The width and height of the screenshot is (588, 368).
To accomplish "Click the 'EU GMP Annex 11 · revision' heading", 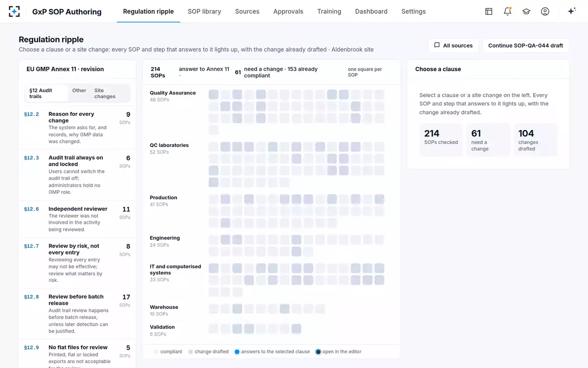I will (x=65, y=69).
